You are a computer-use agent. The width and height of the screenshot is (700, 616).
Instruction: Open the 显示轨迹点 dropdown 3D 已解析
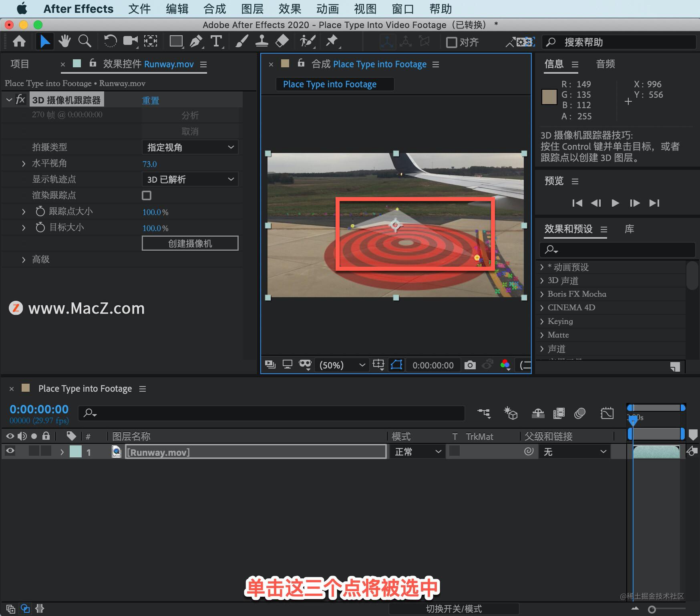(190, 179)
